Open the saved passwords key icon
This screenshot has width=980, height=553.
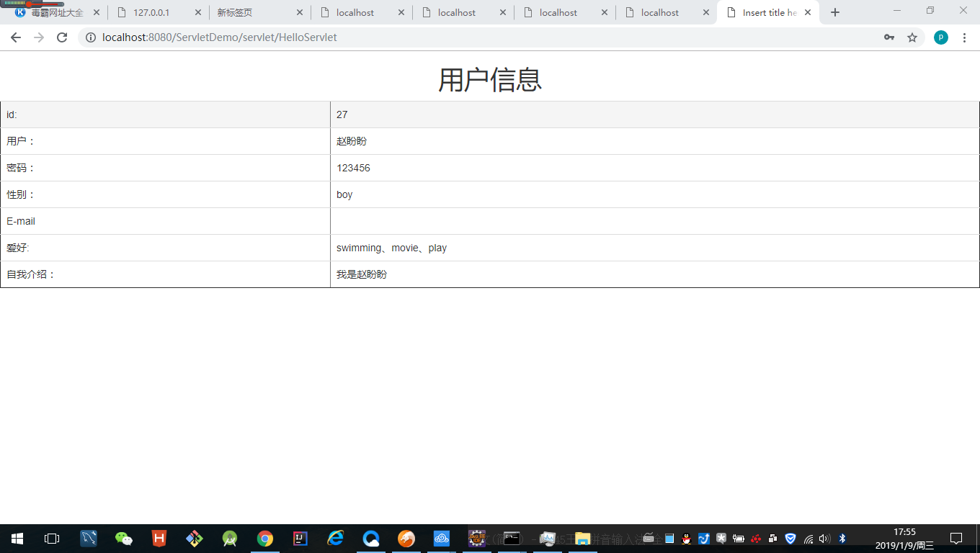[x=888, y=37]
